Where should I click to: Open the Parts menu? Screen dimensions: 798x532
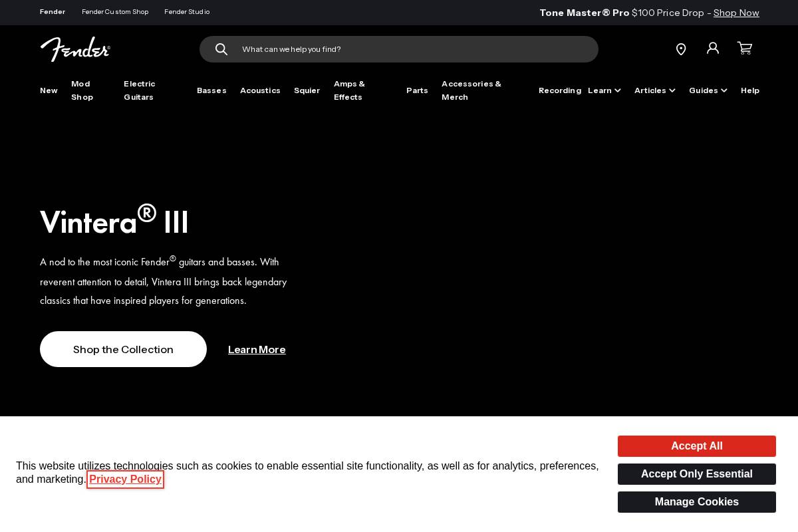417,90
